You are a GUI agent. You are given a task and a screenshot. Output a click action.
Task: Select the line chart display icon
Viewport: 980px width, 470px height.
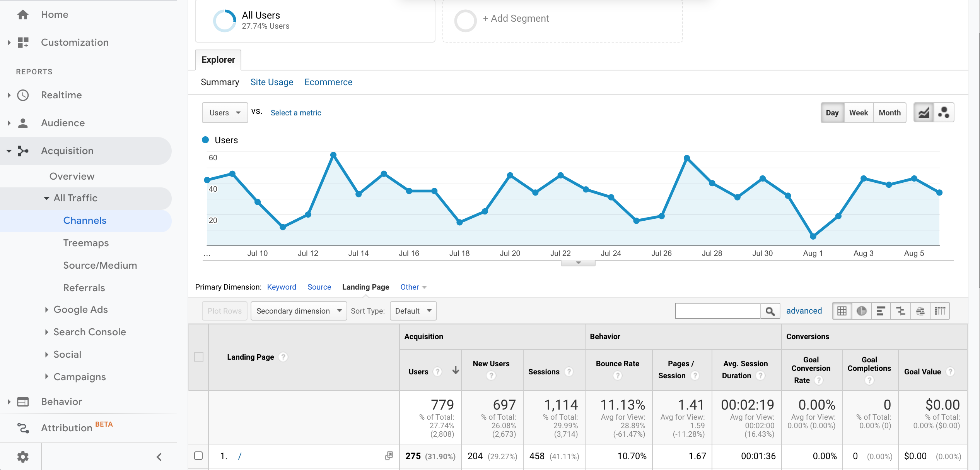coord(924,112)
